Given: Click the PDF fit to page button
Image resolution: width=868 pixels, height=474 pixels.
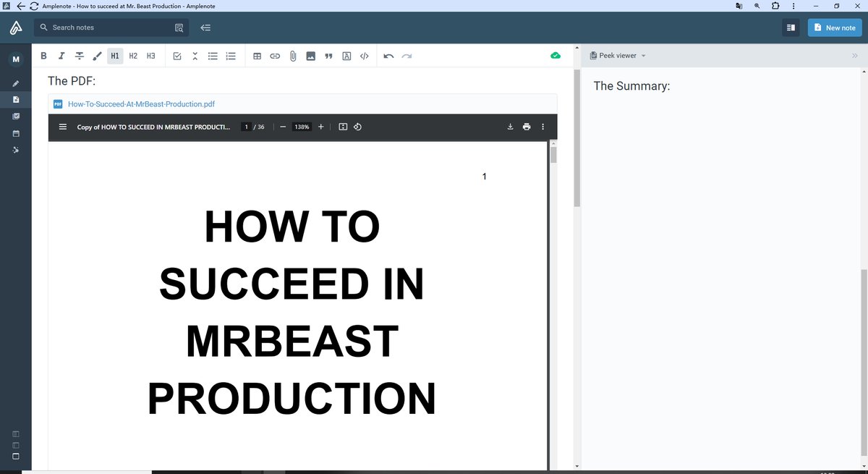Looking at the screenshot, I should pos(343,127).
